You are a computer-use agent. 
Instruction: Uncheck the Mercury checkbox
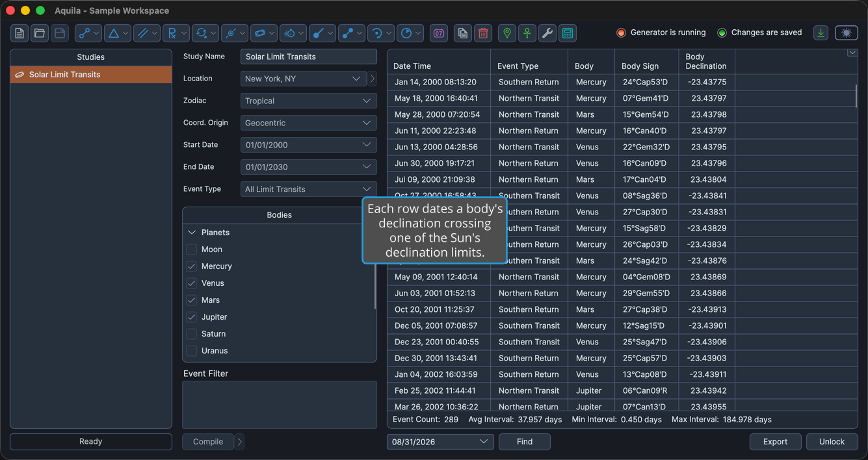(x=192, y=266)
